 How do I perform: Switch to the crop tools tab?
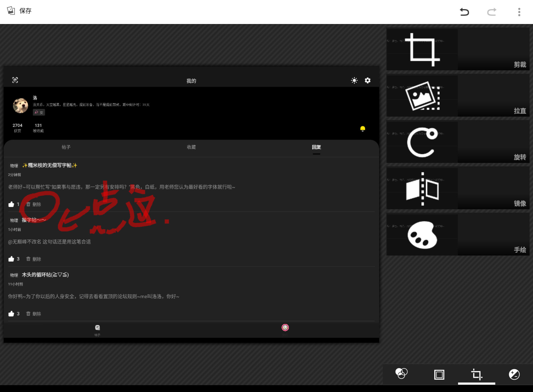click(x=476, y=374)
